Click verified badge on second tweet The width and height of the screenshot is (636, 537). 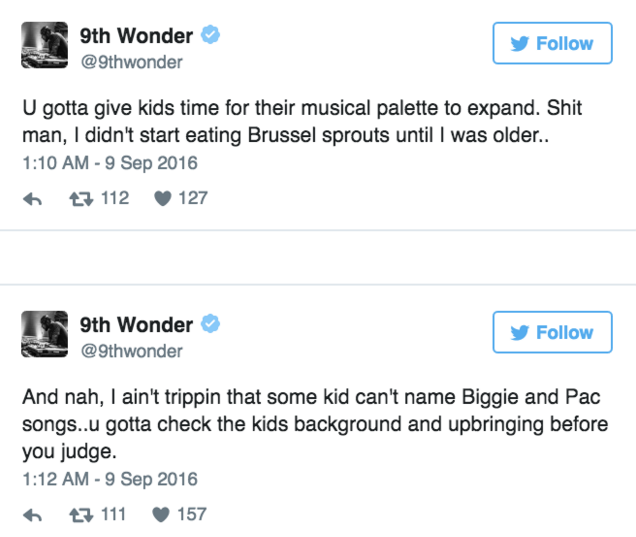[x=210, y=325]
